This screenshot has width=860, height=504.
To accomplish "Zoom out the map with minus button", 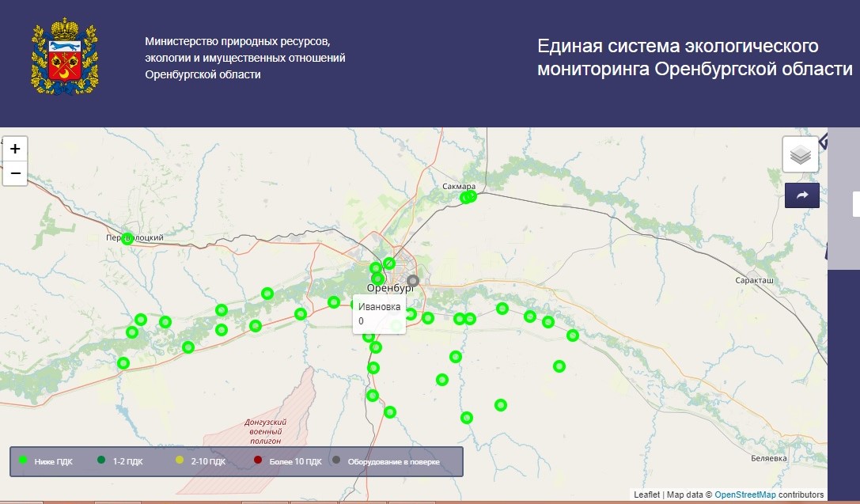I will (15, 173).
